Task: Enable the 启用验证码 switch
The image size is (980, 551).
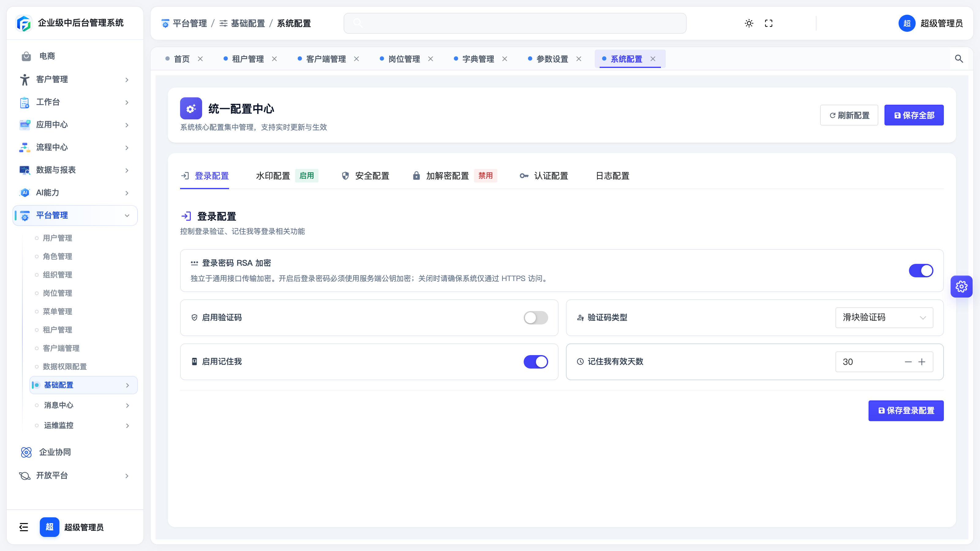Action: click(x=536, y=317)
